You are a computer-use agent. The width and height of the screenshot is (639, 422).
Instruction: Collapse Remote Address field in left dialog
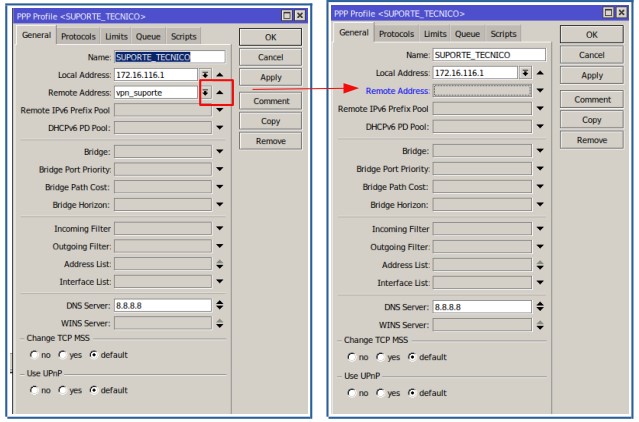220,92
